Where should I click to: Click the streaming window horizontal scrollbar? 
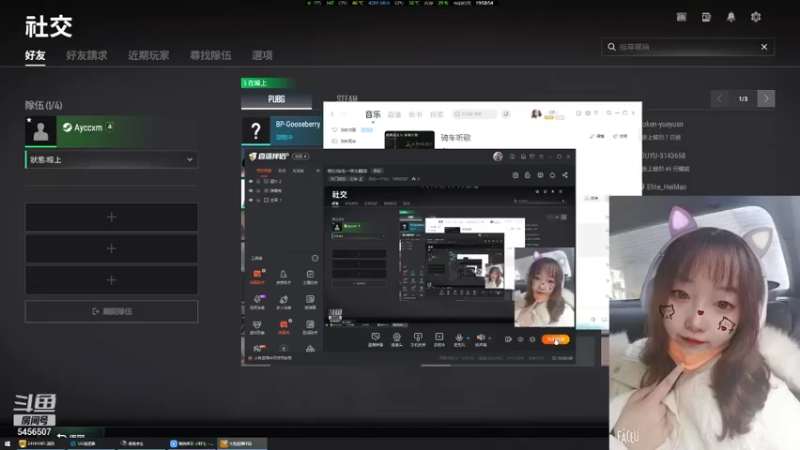tap(436, 365)
